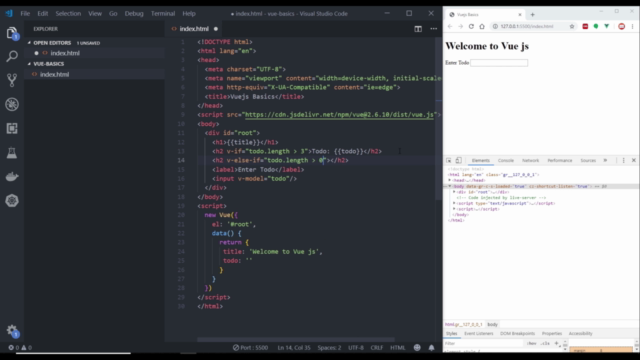Screen dimensions: 640x360
Task: Open a new Chrome tab
Action: (532, 15)
